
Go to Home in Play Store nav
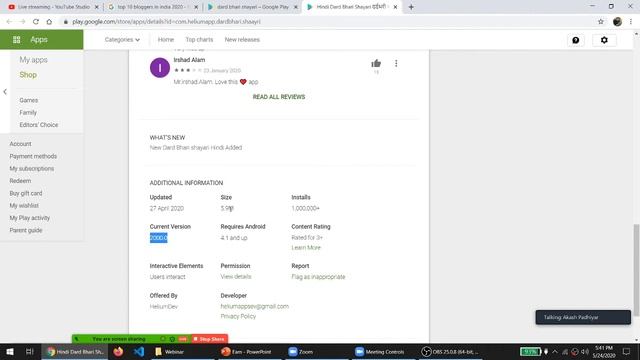pyautogui.click(x=166, y=40)
